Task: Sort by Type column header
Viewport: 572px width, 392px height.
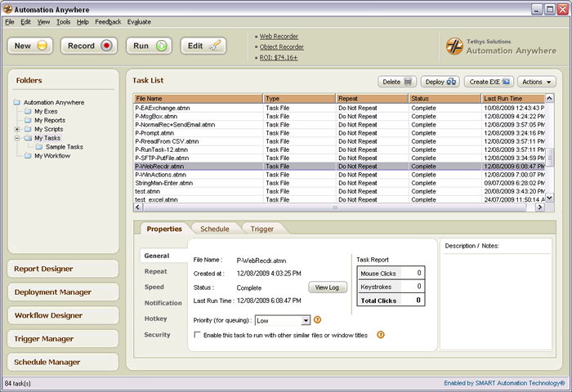Action: 299,99
